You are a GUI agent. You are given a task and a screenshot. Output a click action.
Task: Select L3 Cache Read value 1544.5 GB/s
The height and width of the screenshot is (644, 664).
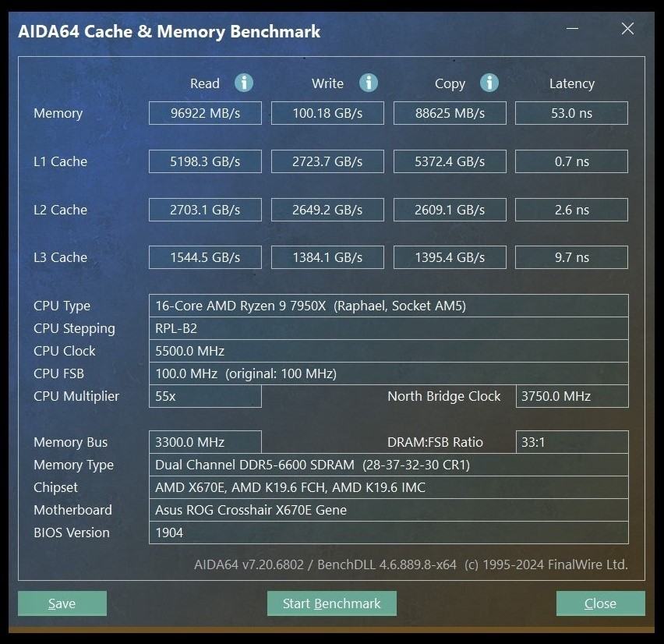click(x=205, y=257)
